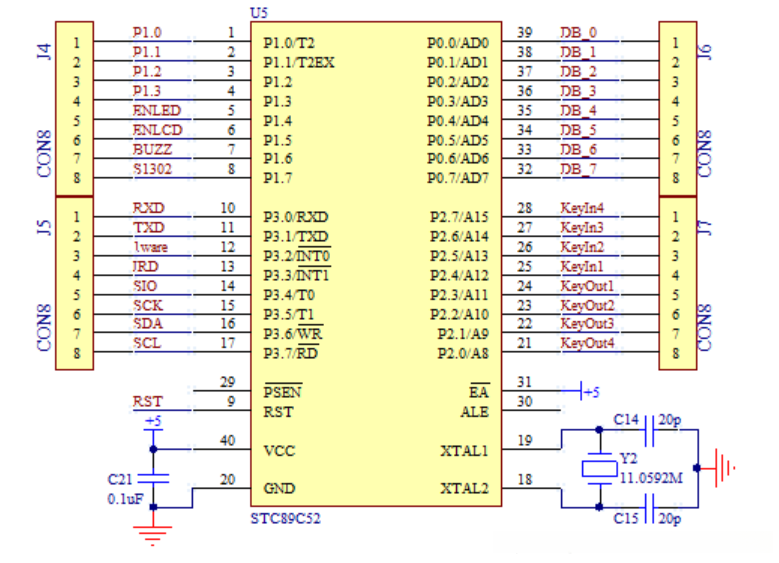Image resolution: width=779 pixels, height=563 pixels.
Task: Click the C14 capacitor symbol
Action: tap(649, 430)
